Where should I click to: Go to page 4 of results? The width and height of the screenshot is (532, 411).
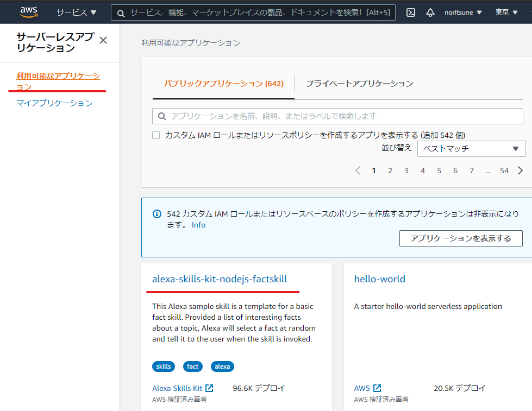tap(423, 170)
